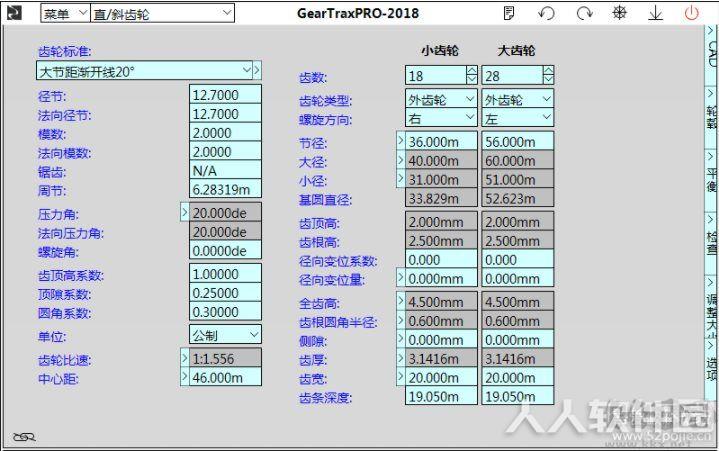Viewport: 719px width, 451px height.
Task: Click the 顶隙系数 field 0.25000
Action: [225, 292]
